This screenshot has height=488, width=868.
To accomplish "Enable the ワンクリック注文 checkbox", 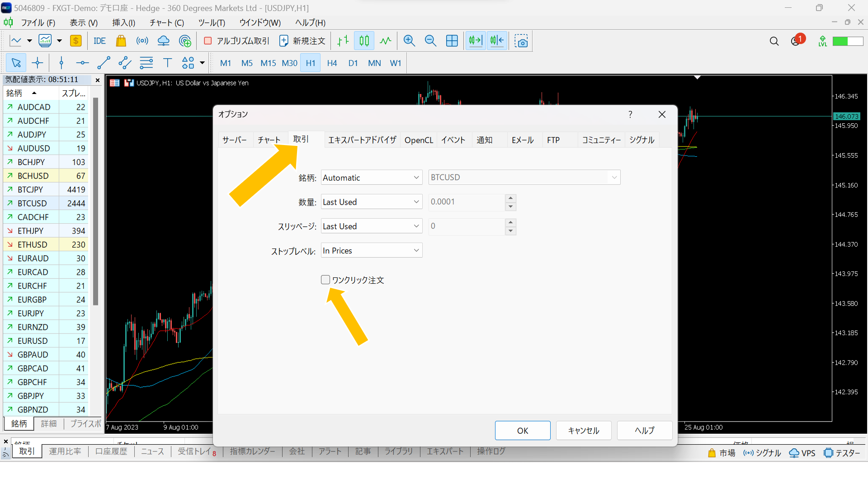I will (325, 280).
